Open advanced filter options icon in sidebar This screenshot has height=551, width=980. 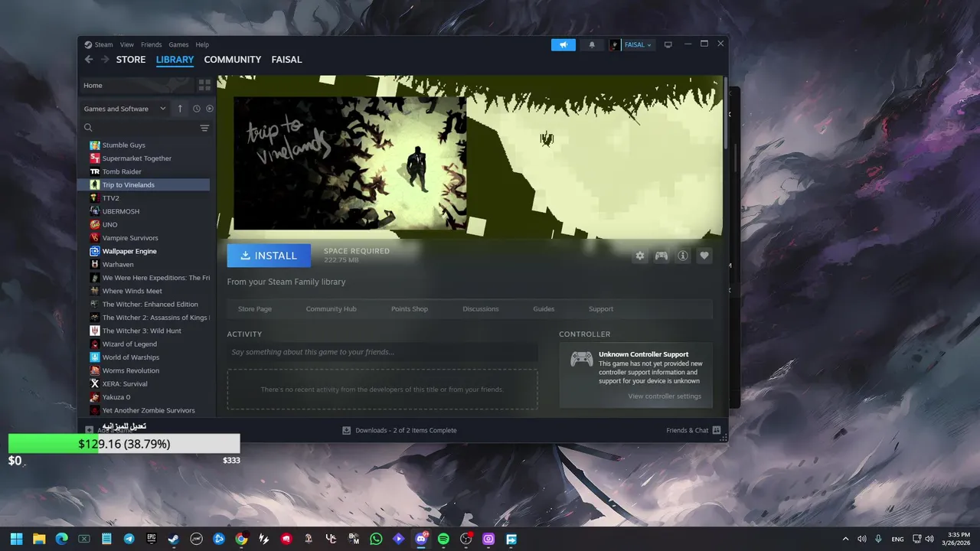click(x=204, y=128)
